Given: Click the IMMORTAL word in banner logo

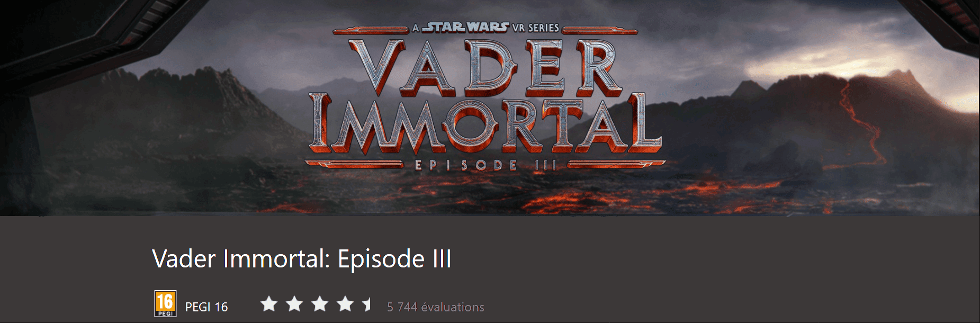Looking at the screenshot, I should tap(485, 124).
